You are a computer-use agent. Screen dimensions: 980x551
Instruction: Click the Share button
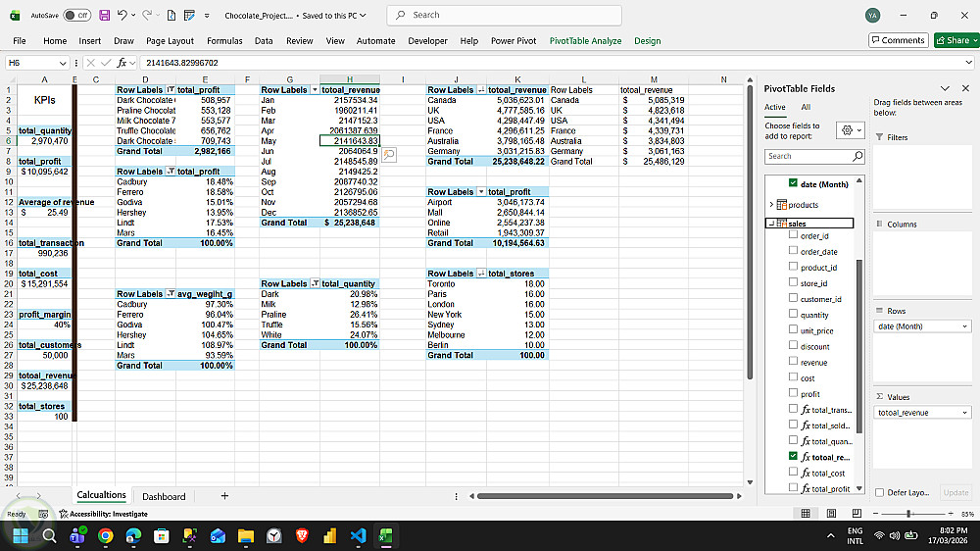coord(956,40)
